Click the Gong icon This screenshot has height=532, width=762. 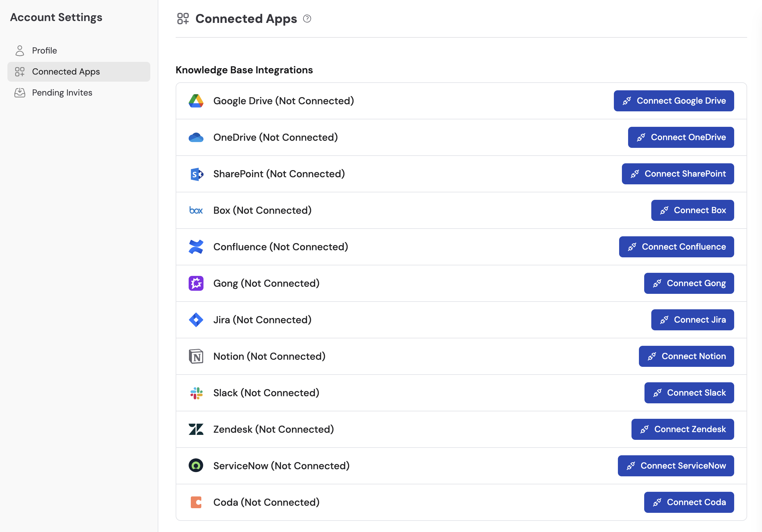point(196,283)
